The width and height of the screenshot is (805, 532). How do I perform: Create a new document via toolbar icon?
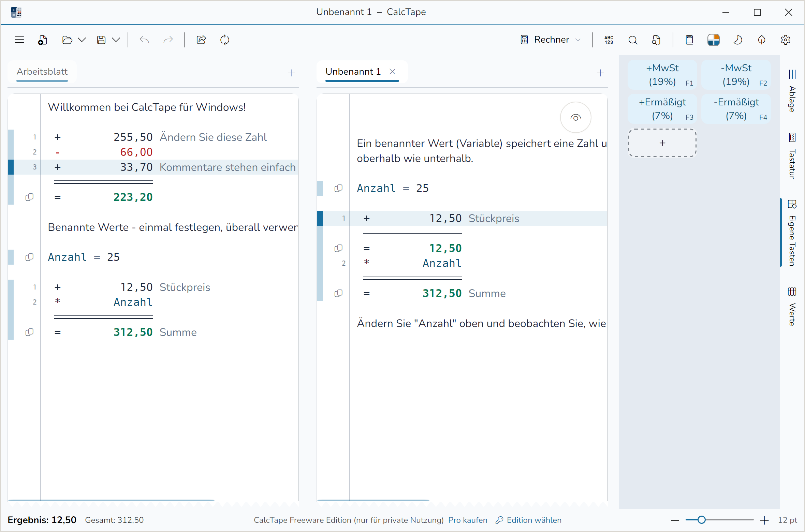click(x=43, y=40)
